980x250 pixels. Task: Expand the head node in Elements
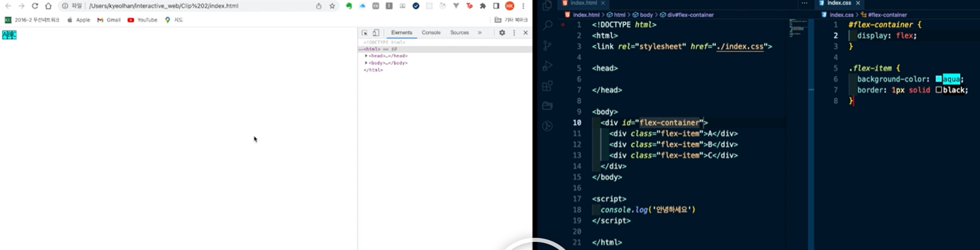(366, 56)
